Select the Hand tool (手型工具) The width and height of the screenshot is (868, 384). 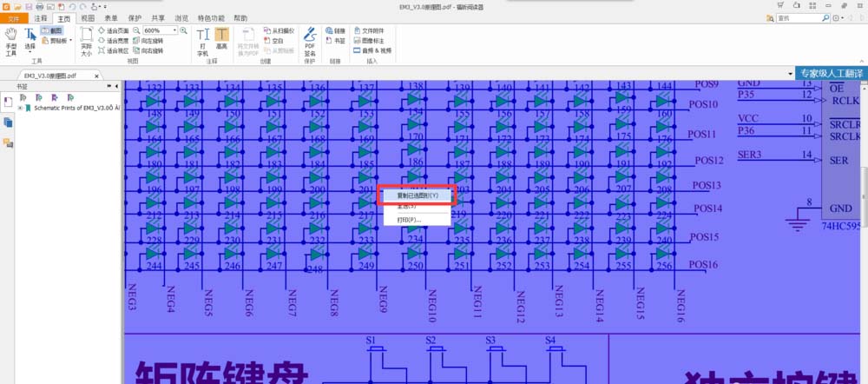[x=11, y=40]
